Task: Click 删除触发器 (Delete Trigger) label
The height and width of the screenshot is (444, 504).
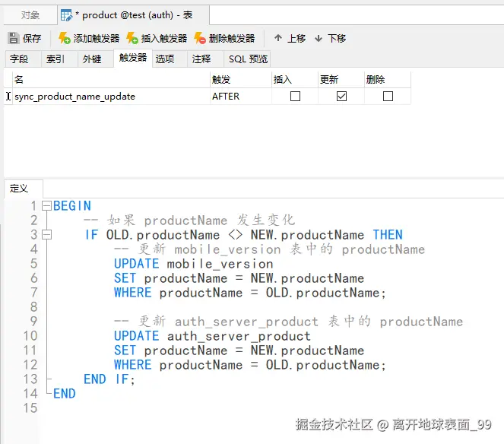Action: 232,39
